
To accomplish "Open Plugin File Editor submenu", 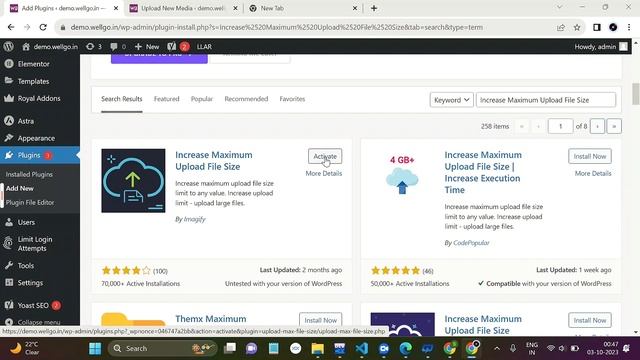I will point(30,202).
